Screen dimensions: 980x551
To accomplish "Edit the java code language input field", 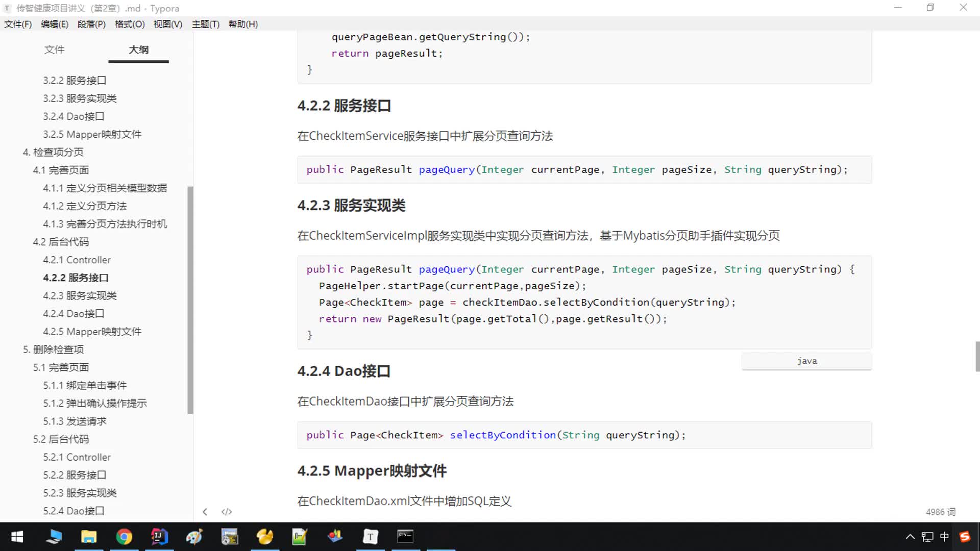I will [806, 361].
